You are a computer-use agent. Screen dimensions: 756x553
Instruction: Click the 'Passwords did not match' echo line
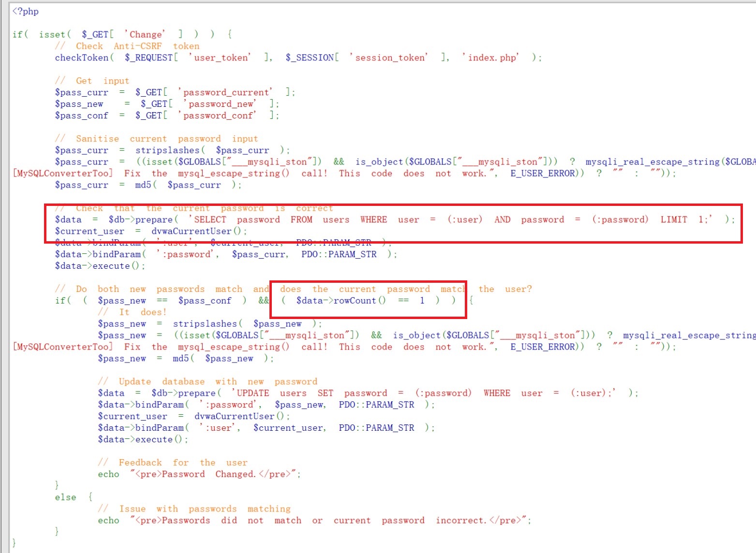tap(314, 521)
